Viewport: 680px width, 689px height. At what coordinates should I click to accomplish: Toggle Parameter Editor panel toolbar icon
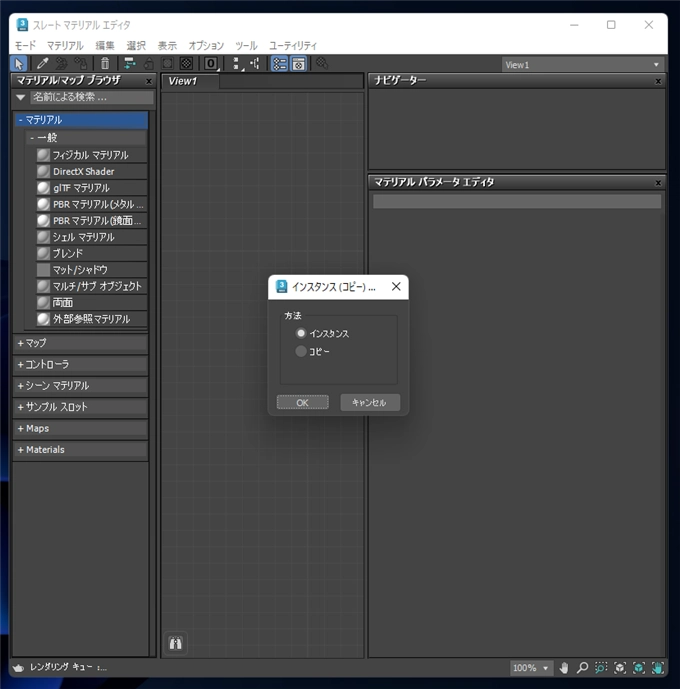pyautogui.click(x=299, y=64)
